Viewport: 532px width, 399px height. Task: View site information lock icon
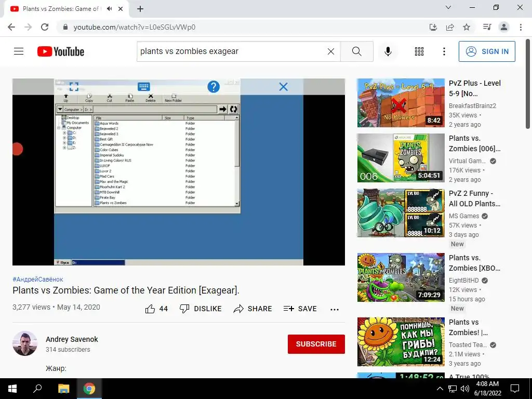click(65, 27)
